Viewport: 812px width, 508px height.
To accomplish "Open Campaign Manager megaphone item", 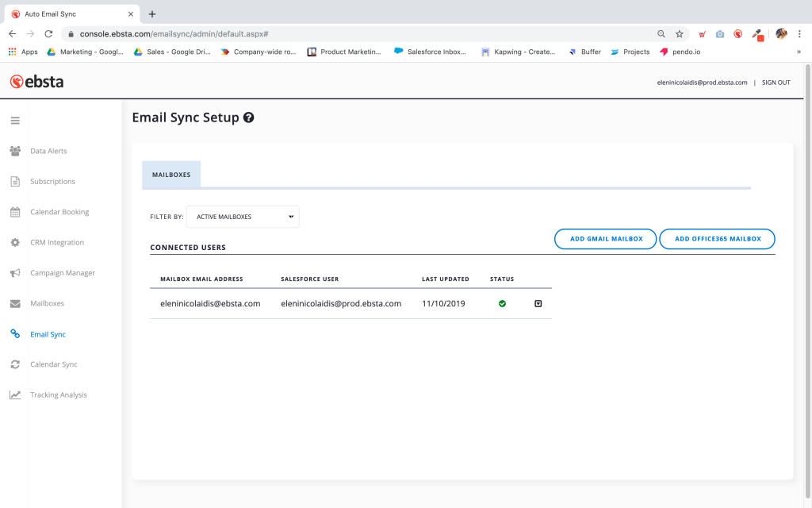I will pyautogui.click(x=15, y=273).
